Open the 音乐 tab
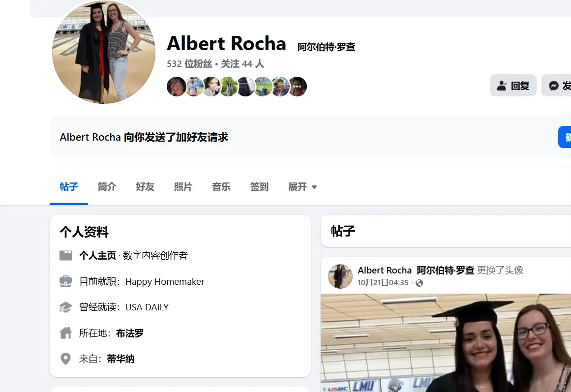 [x=221, y=187]
